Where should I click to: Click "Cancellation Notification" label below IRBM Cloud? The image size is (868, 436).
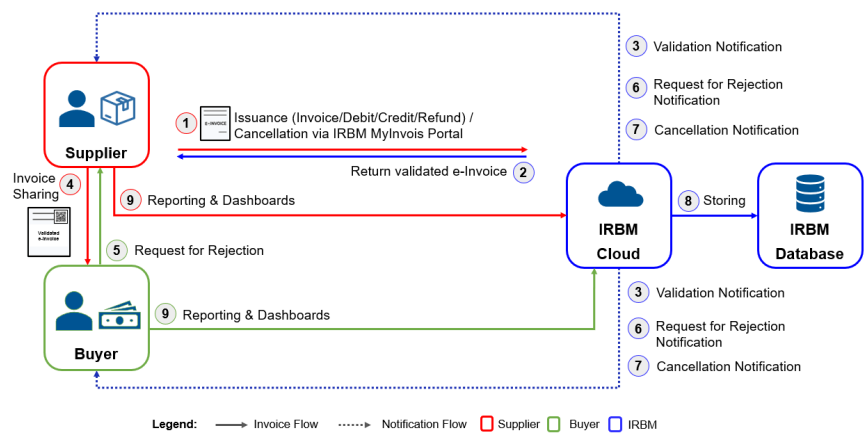(x=728, y=366)
